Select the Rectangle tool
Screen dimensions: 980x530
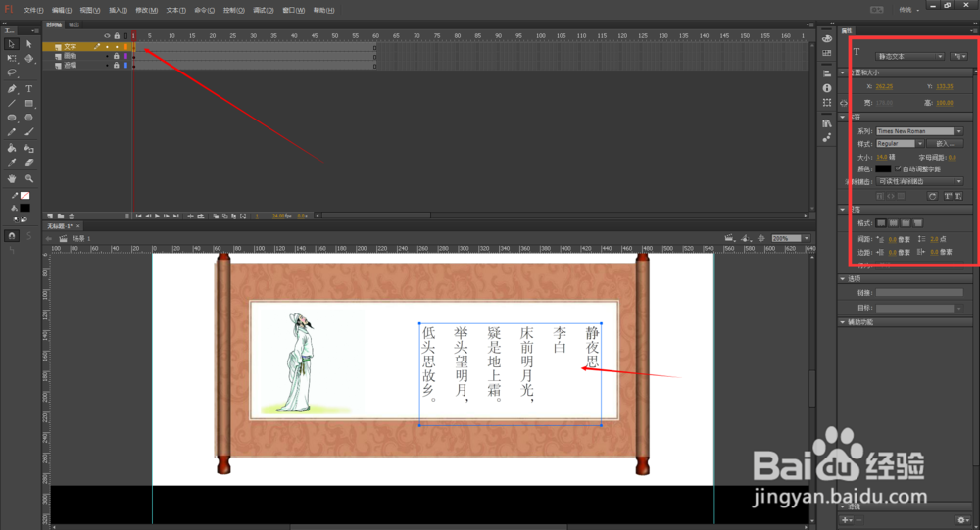click(x=28, y=103)
